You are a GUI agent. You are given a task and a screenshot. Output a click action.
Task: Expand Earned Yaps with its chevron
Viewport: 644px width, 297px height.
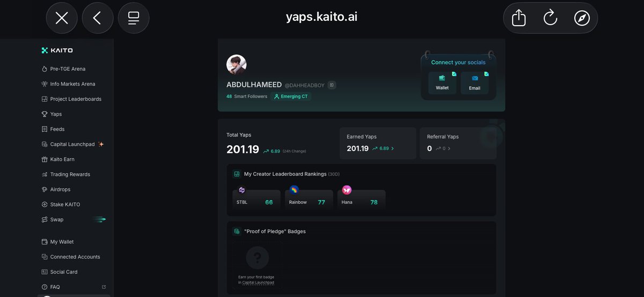[x=393, y=148]
